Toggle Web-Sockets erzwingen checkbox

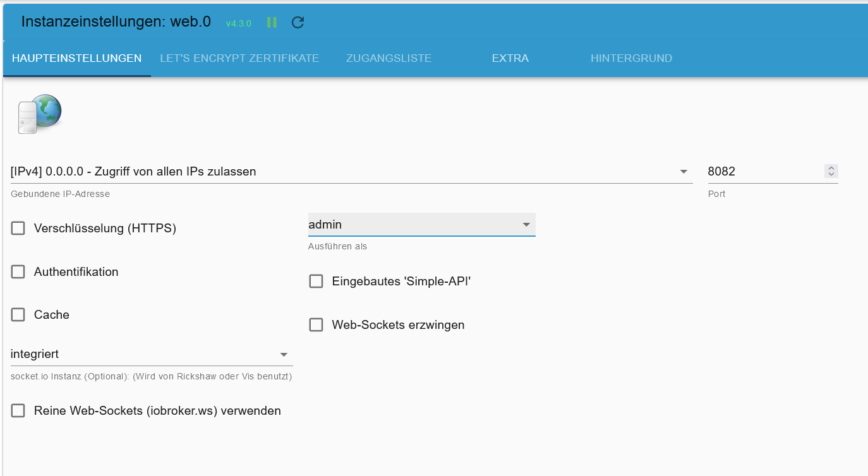click(316, 325)
